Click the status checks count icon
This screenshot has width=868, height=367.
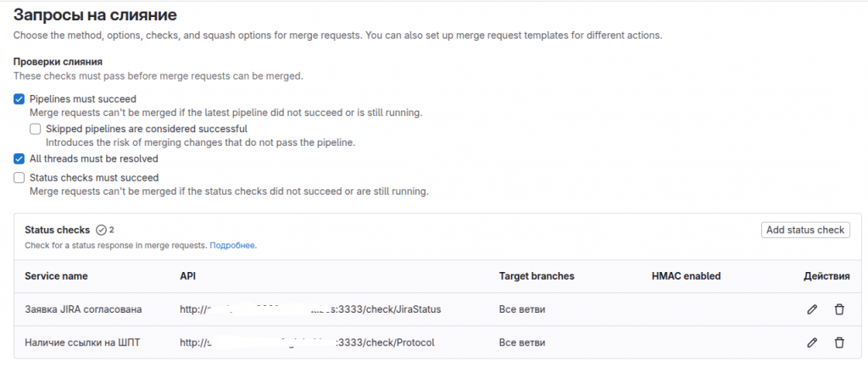pos(101,230)
